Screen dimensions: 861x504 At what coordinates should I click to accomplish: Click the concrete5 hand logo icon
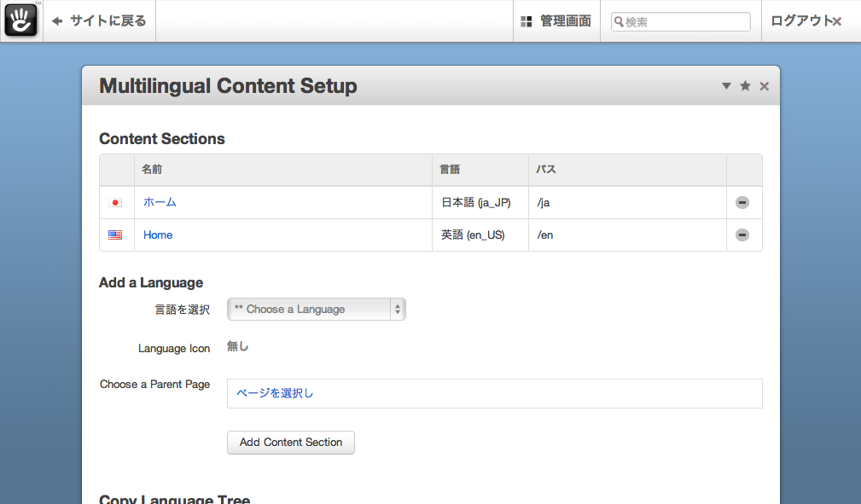[21, 20]
